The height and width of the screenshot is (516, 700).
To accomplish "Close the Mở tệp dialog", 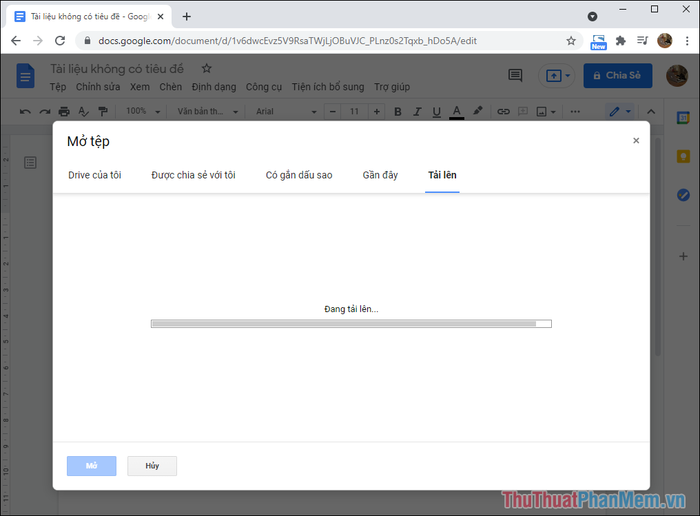I will coord(636,141).
